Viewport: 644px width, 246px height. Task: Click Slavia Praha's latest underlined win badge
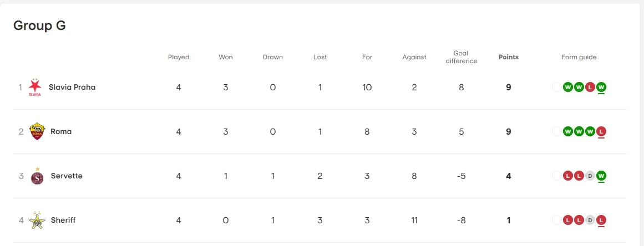click(x=601, y=87)
